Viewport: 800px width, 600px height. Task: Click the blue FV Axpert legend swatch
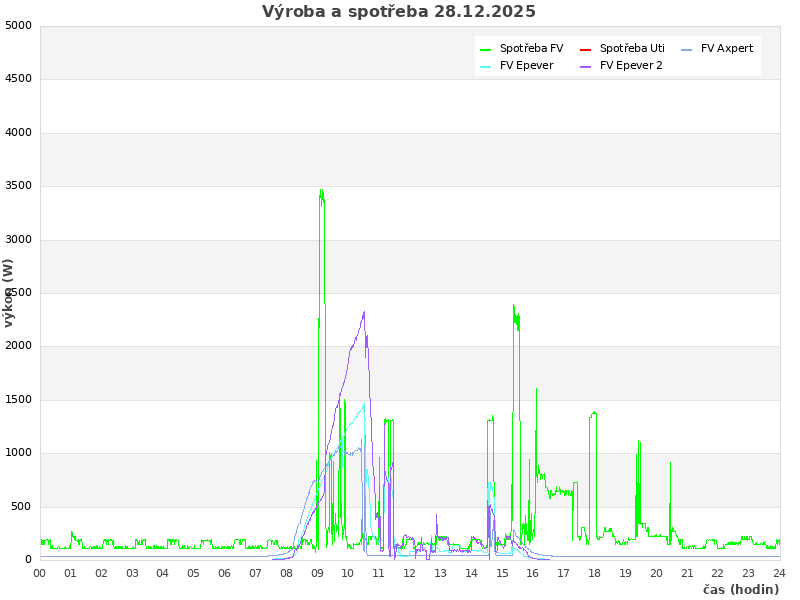(x=687, y=49)
